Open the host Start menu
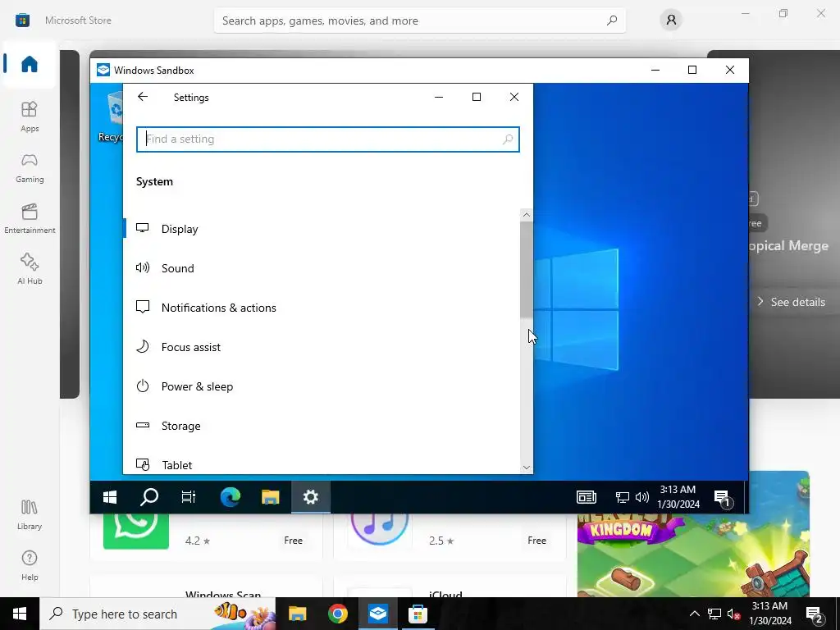 (x=20, y=614)
